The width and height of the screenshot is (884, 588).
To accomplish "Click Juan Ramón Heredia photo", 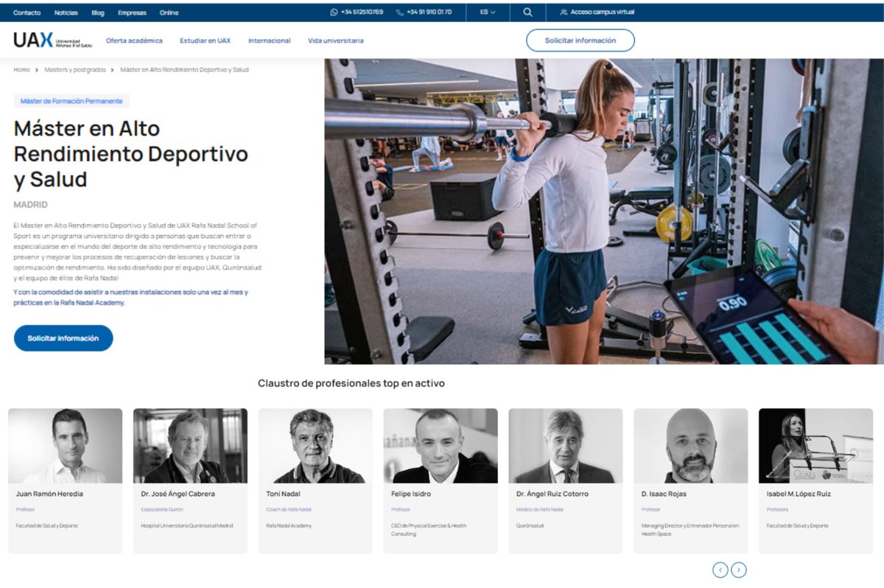I will (x=65, y=446).
